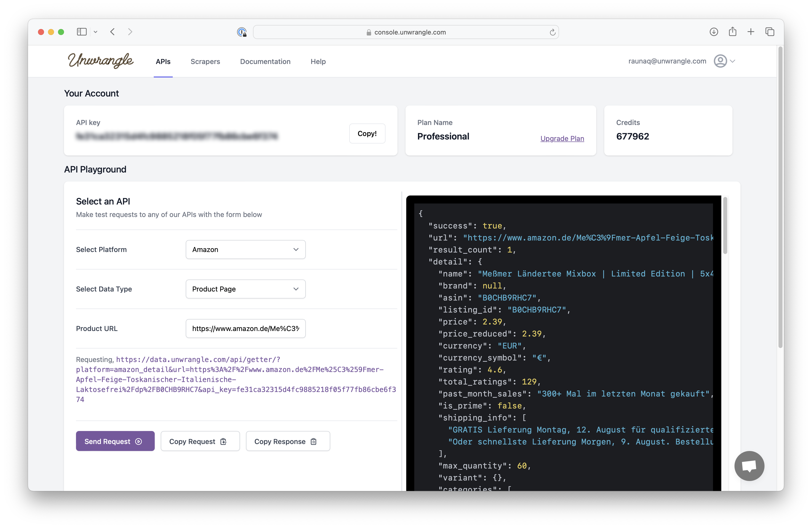Click the Copy Request button
Image resolution: width=812 pixels, height=528 pixels.
click(200, 441)
